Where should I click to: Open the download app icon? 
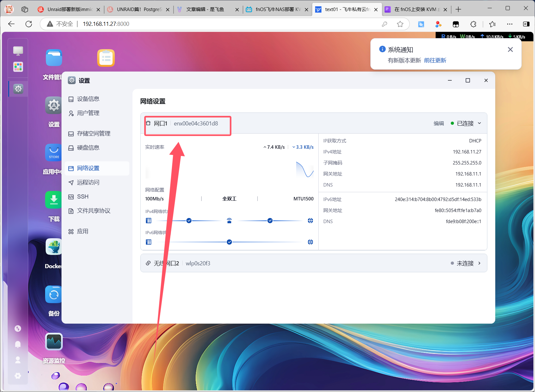54,200
